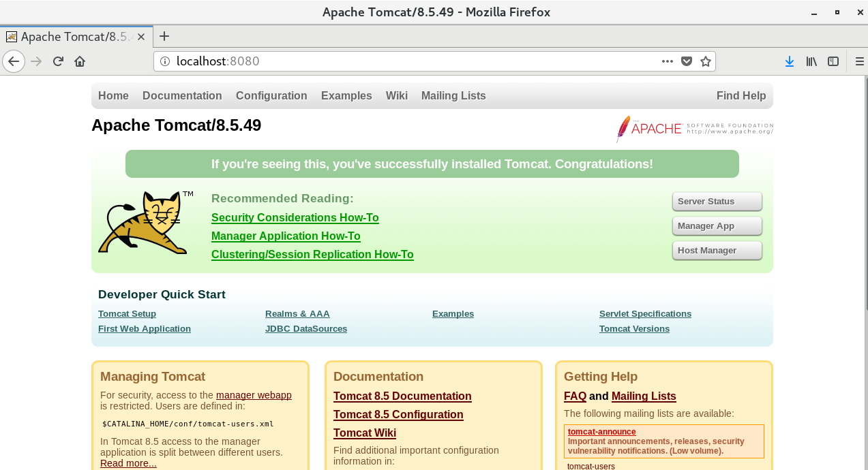Open site information icon in address bar
Screen dimensions: 868x470
(x=164, y=61)
